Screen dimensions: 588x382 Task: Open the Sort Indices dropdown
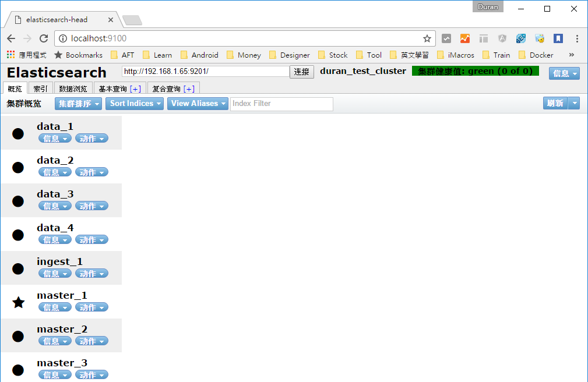coord(135,103)
